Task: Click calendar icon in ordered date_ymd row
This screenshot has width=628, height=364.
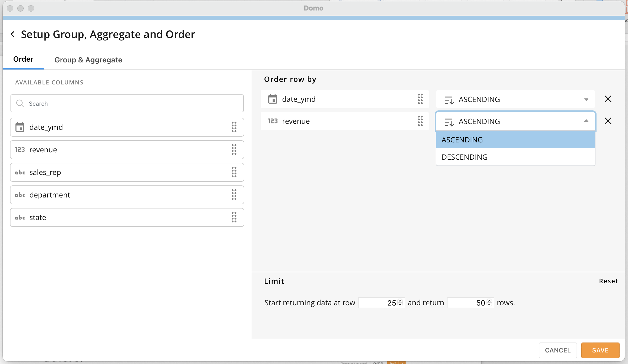Action: click(x=273, y=99)
